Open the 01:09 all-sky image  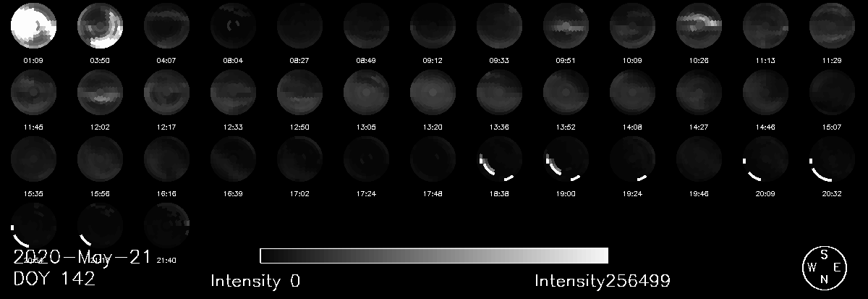click(33, 26)
